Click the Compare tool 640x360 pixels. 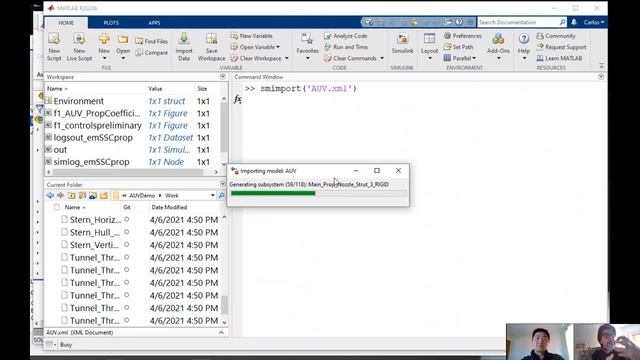click(x=151, y=53)
